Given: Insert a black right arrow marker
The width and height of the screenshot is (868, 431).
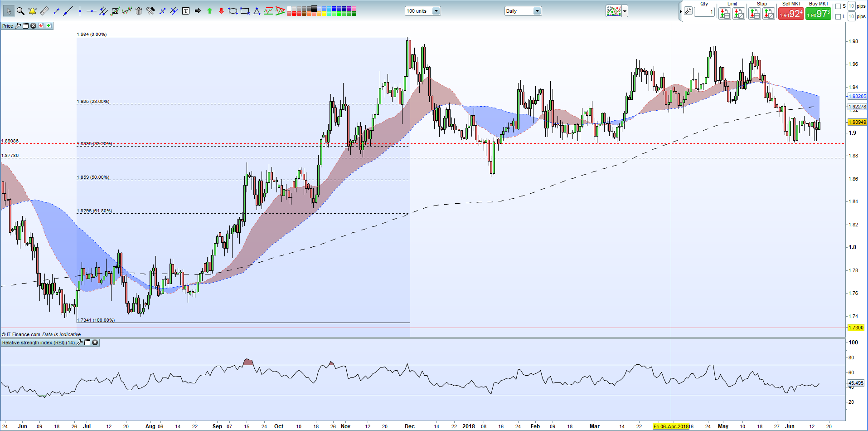Looking at the screenshot, I should click(198, 11).
